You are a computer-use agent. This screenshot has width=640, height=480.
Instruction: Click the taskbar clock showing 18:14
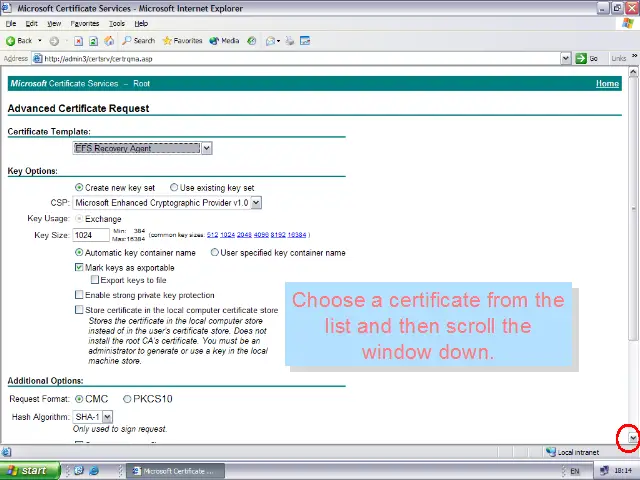623,471
